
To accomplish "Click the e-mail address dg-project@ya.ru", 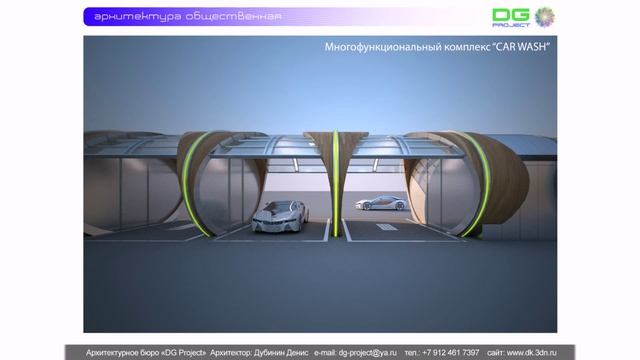I will coord(367,353).
